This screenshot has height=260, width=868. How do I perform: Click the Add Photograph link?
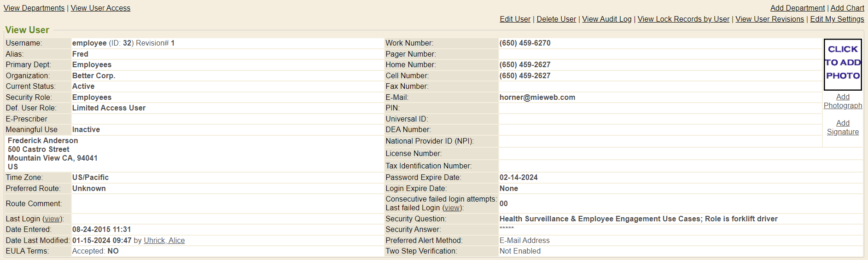[x=843, y=101]
